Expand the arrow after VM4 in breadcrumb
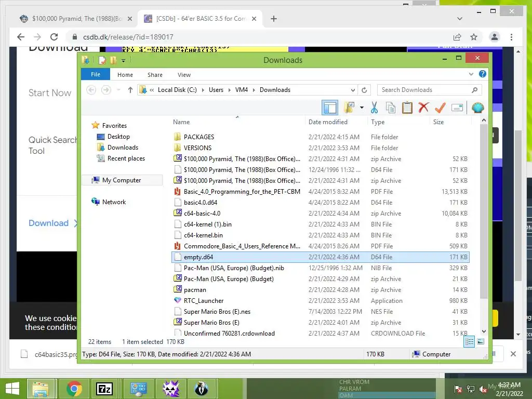The image size is (532, 399). pyautogui.click(x=254, y=90)
